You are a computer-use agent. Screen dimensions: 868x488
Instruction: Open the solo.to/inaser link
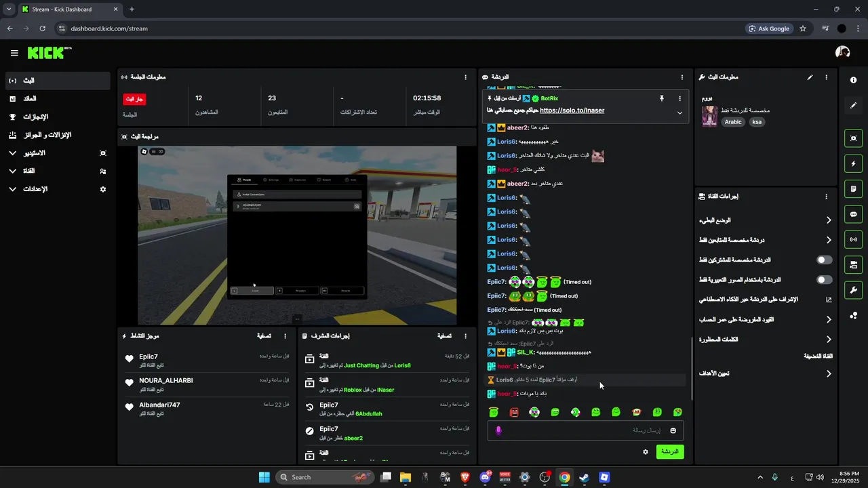point(572,110)
